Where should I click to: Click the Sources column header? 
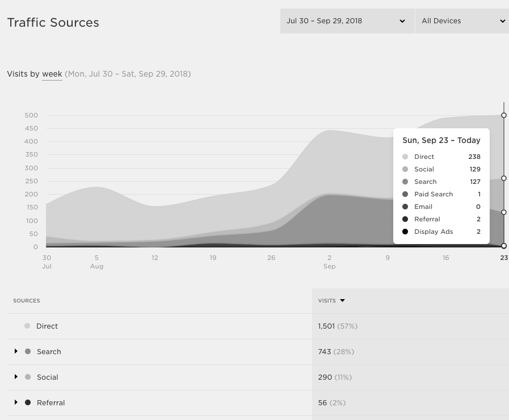(x=27, y=301)
